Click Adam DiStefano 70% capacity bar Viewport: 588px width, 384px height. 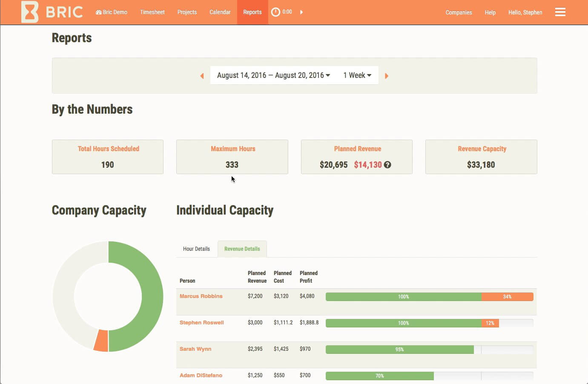click(x=380, y=376)
